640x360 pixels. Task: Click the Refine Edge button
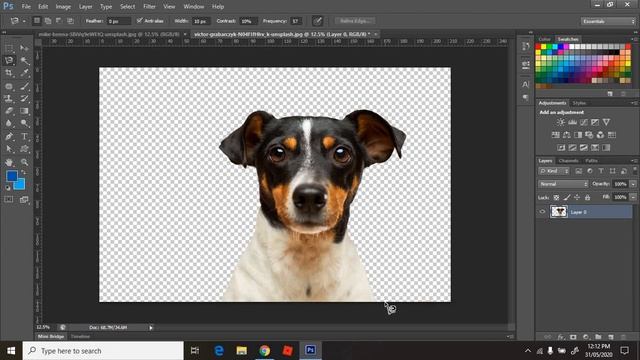coord(355,21)
